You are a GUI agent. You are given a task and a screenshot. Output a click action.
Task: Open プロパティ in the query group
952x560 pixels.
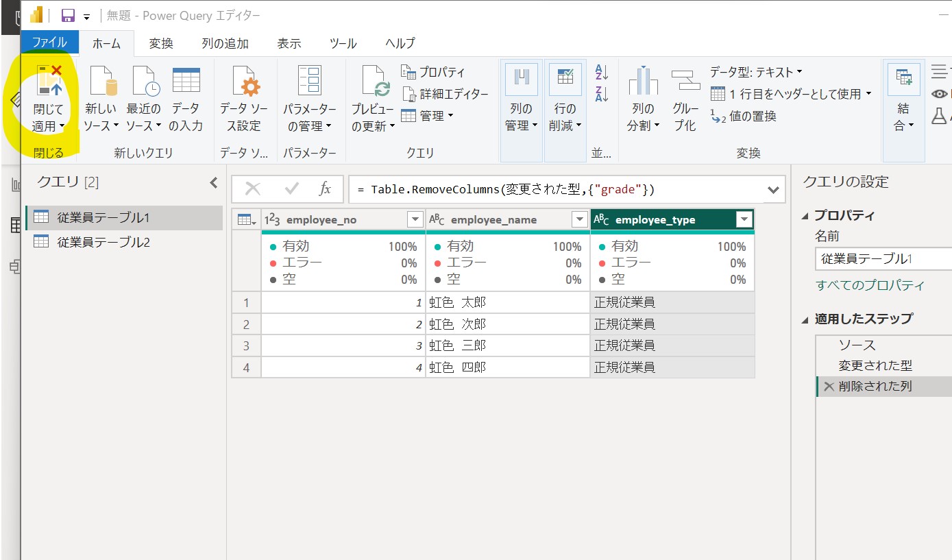(x=433, y=72)
